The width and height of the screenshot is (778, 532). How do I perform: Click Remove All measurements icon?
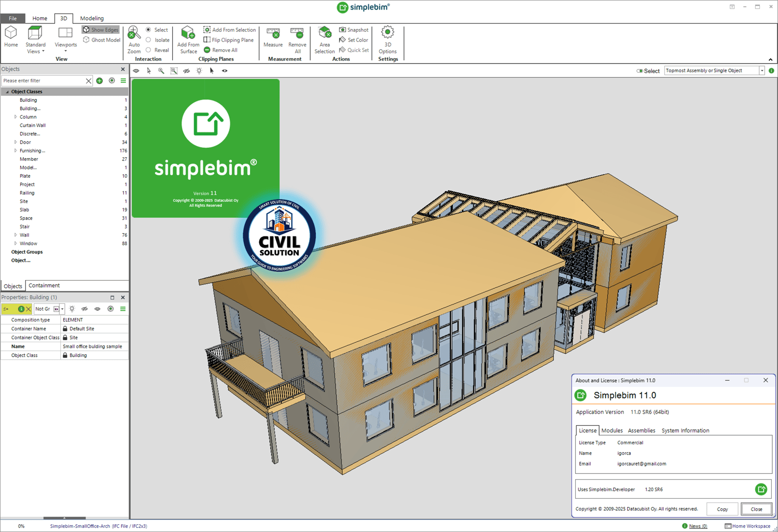coord(297,34)
